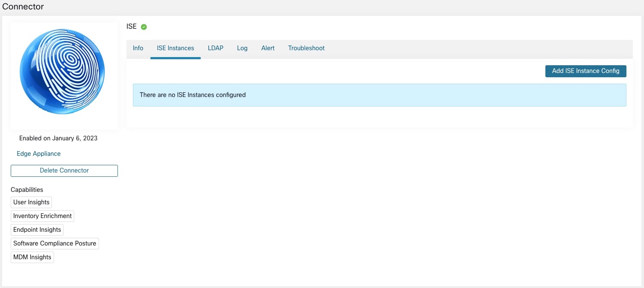Click the Delete Connector button

[64, 170]
